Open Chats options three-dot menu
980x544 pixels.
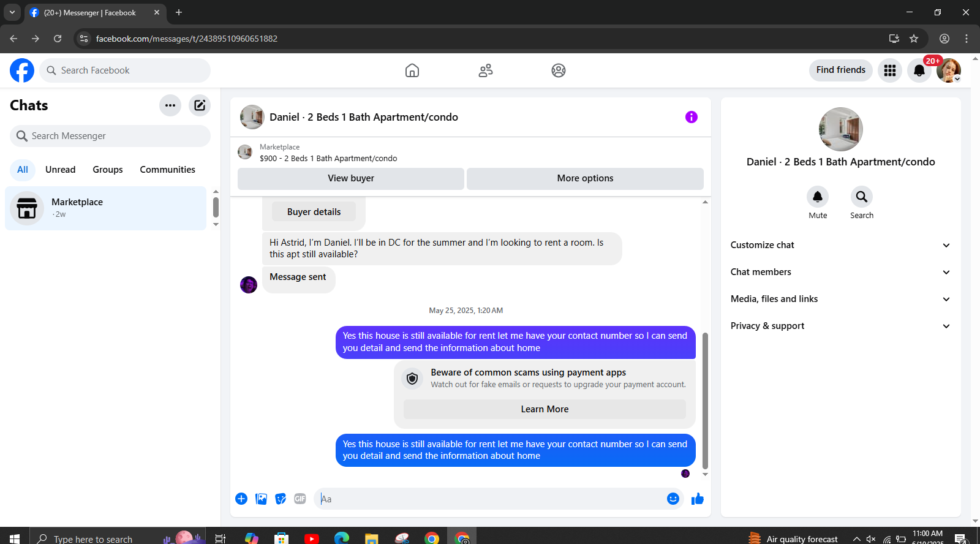[170, 105]
